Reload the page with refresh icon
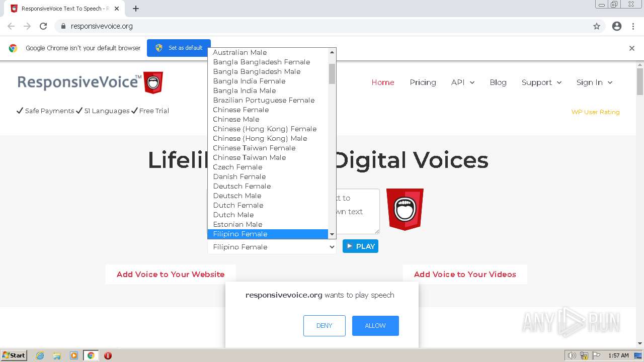 pyautogui.click(x=43, y=26)
